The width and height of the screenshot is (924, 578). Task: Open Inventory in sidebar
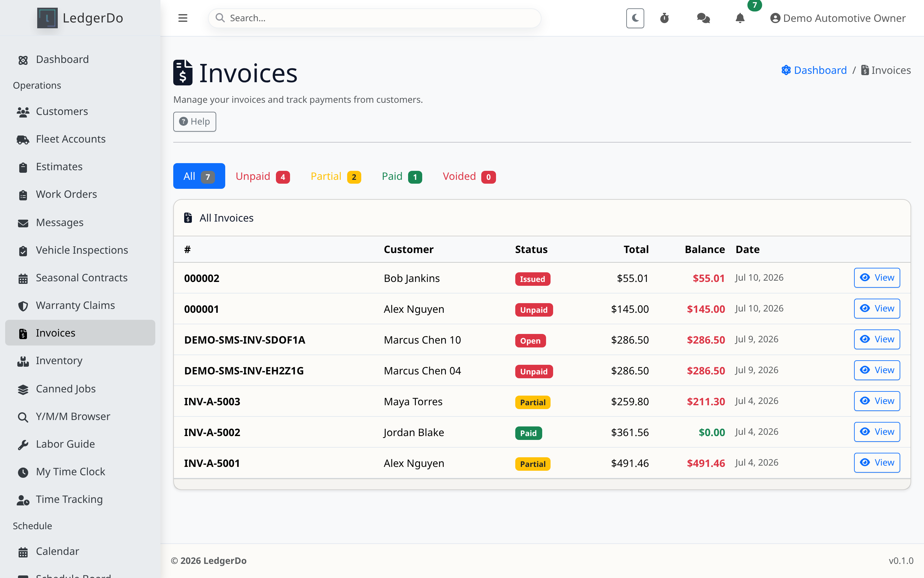80,361
